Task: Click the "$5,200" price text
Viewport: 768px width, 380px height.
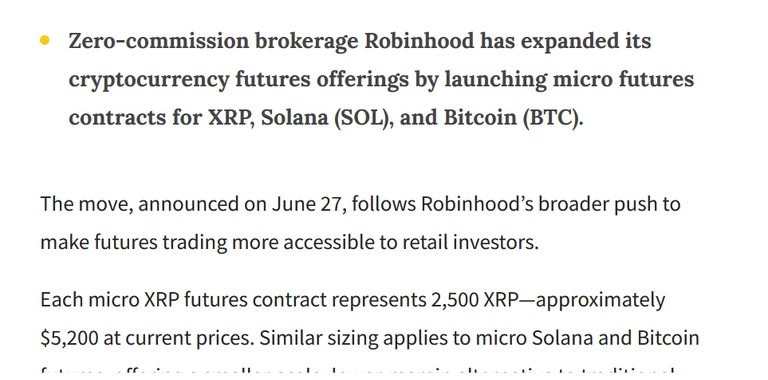Action: coord(69,338)
